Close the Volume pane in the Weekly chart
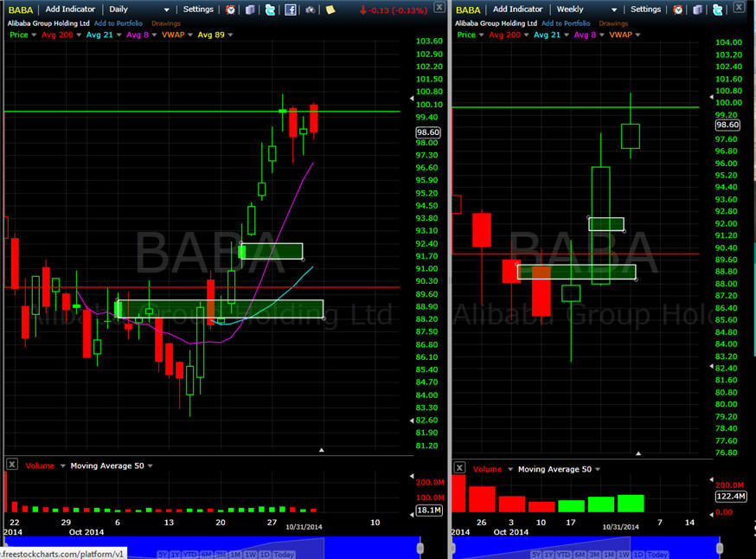 [459, 468]
